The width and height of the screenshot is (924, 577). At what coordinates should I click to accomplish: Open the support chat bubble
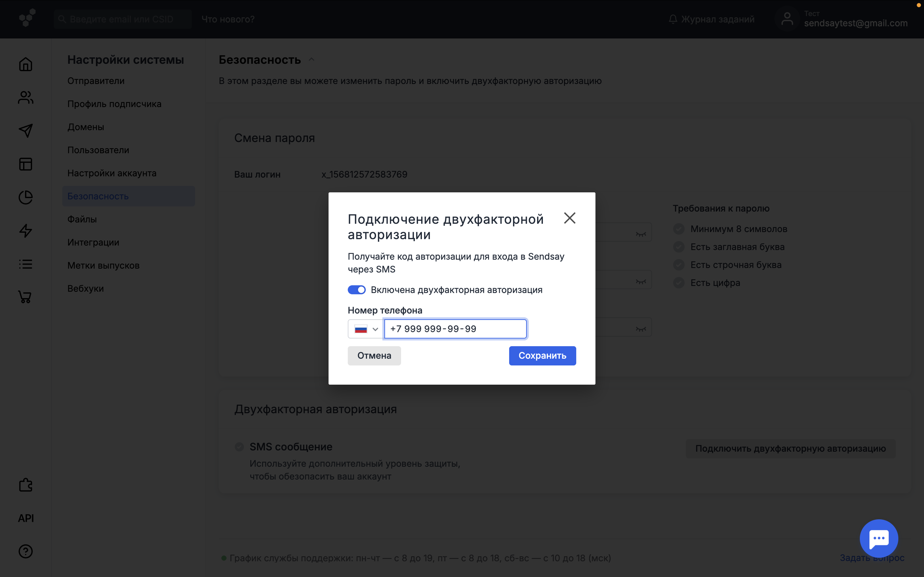878,538
